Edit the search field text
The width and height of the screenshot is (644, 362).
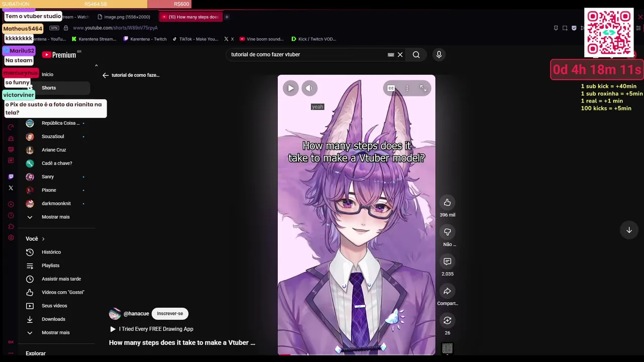click(x=307, y=54)
